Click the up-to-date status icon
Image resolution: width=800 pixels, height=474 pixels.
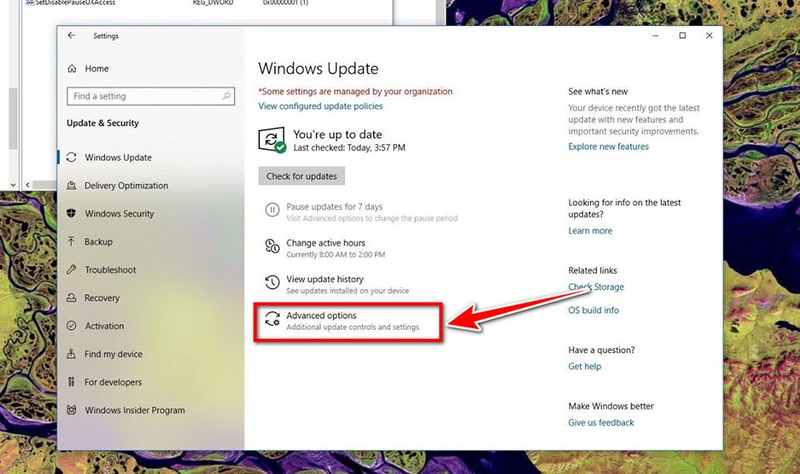point(272,140)
